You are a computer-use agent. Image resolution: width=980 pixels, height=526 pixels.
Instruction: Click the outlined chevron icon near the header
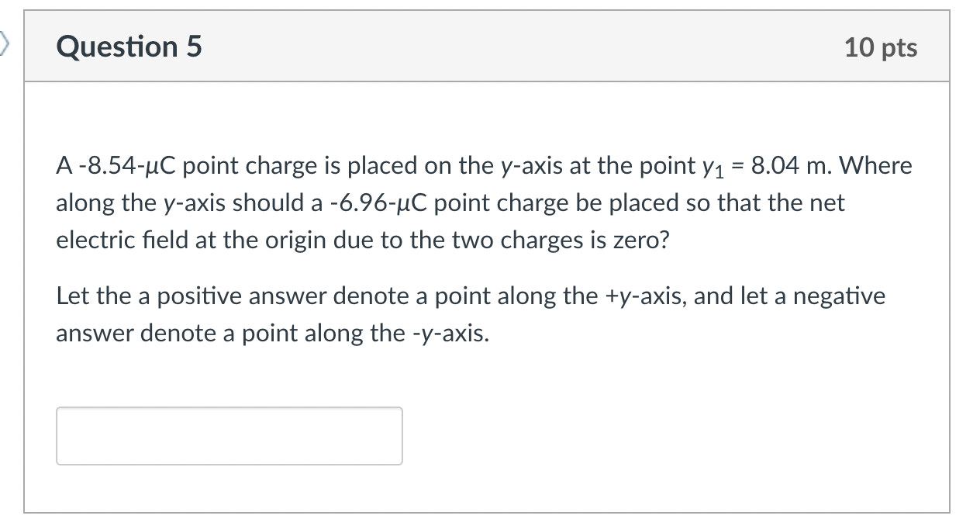(4, 44)
